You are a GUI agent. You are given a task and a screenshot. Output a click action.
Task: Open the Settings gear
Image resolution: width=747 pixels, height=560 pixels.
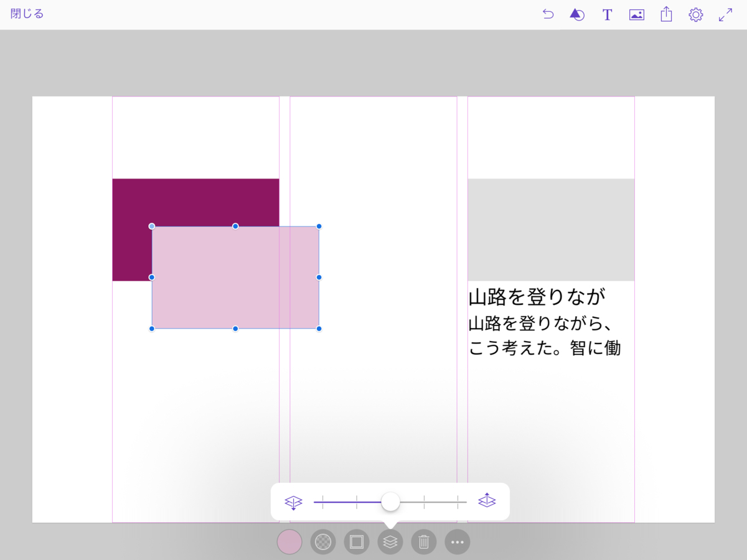point(695,14)
